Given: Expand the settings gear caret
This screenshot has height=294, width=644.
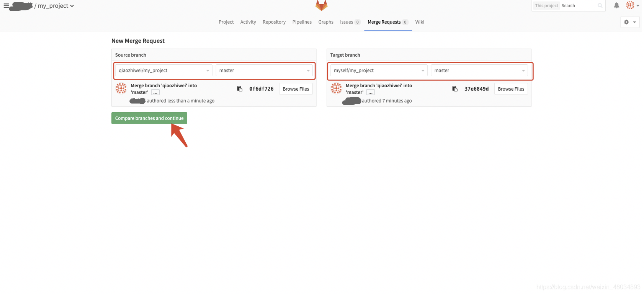Looking at the screenshot, I should click(x=634, y=22).
